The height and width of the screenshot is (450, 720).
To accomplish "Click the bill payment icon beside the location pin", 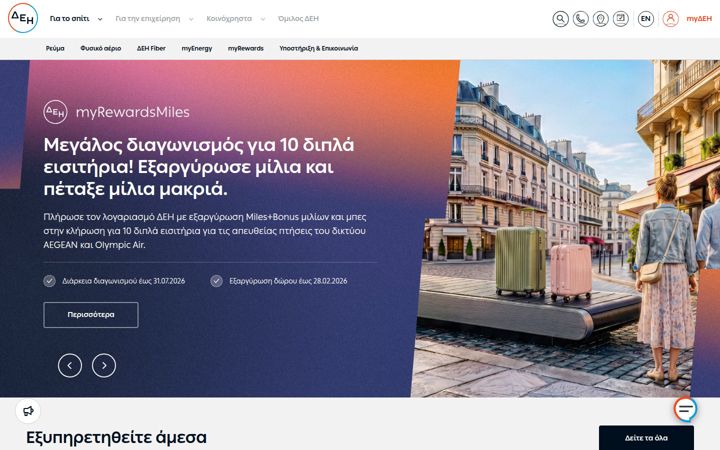I will point(621,19).
